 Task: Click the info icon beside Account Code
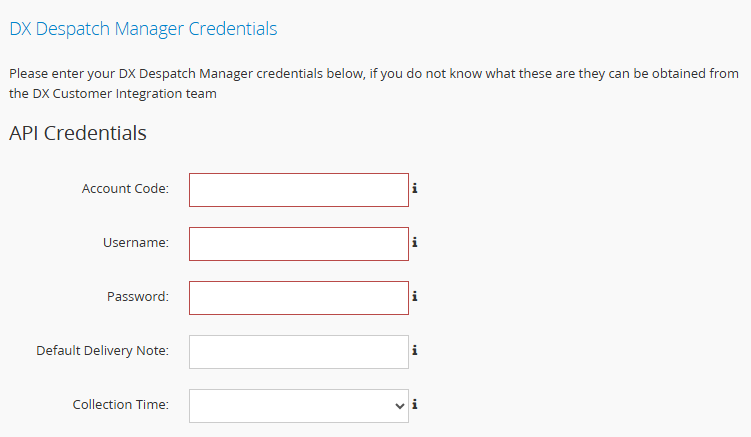tap(414, 188)
